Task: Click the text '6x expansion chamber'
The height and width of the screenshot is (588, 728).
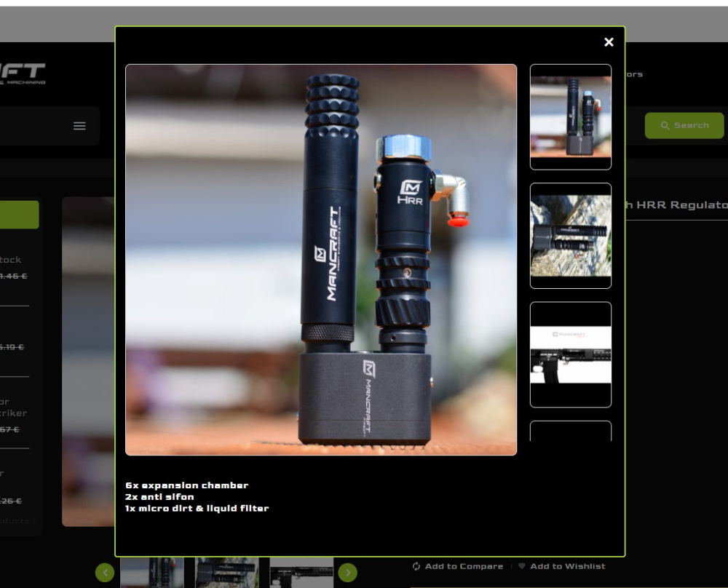Action: [186, 485]
